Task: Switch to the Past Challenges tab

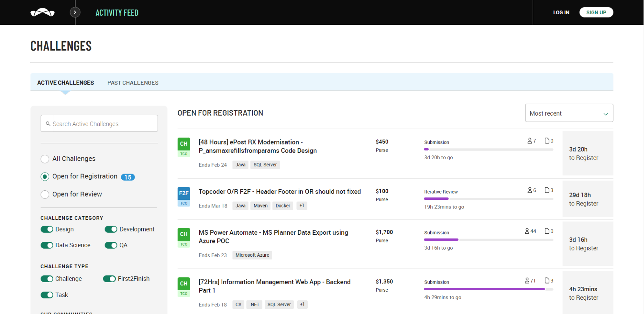Action: click(133, 83)
